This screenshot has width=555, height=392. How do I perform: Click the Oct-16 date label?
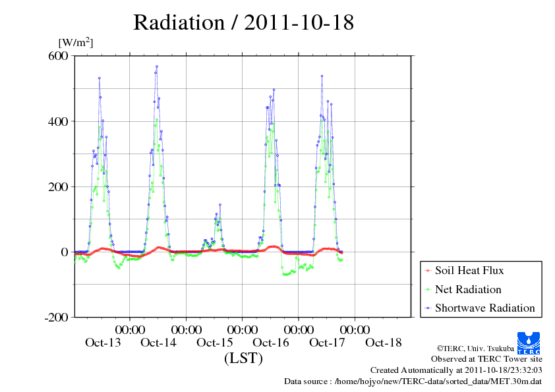pyautogui.click(x=271, y=343)
